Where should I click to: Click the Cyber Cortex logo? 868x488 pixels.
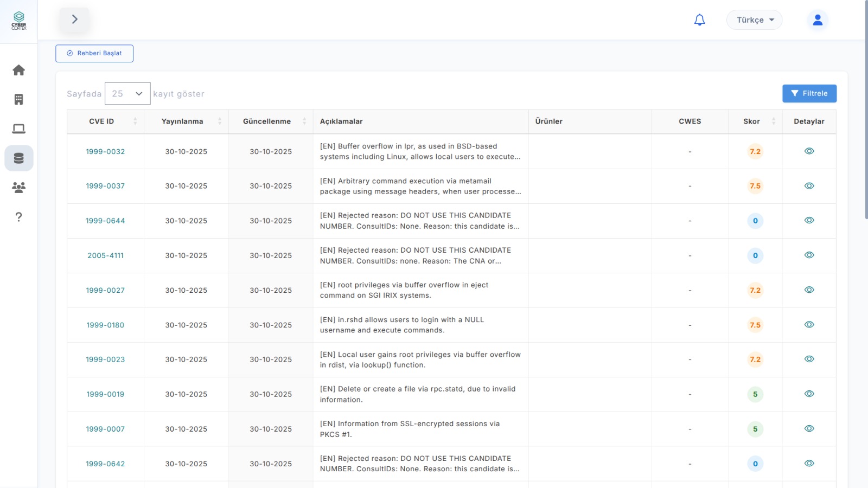pyautogui.click(x=18, y=21)
